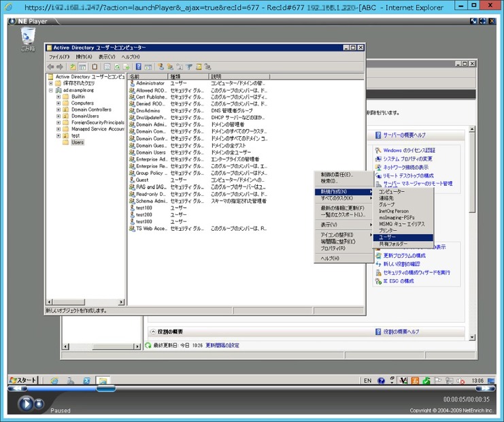Click すべてのタスク(K) context menu entry
The image size is (504, 422).
[x=343, y=199]
